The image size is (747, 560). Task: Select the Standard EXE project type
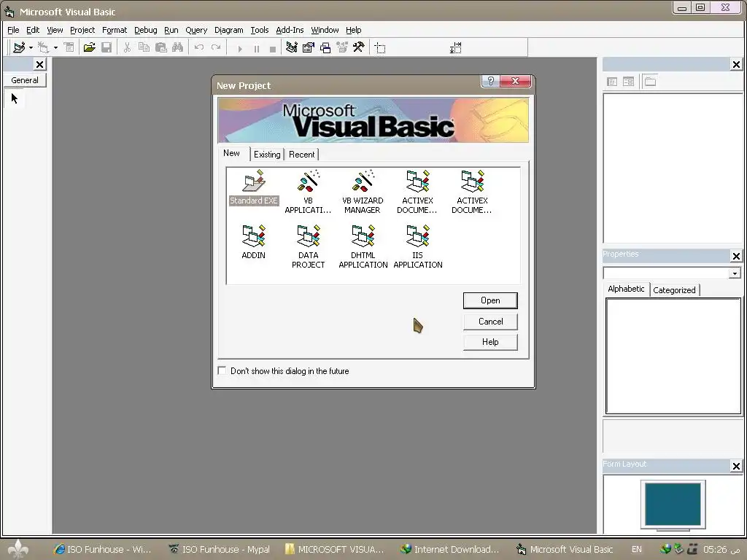[x=253, y=187]
